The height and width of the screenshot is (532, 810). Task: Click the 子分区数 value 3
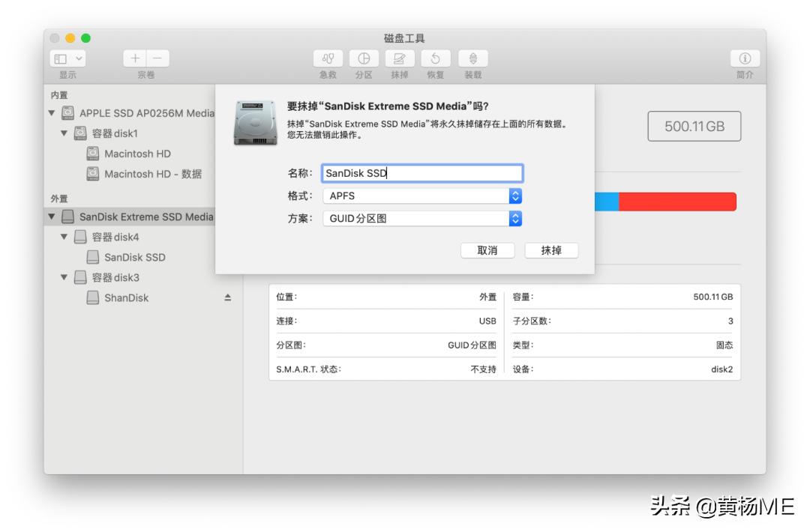(x=730, y=321)
